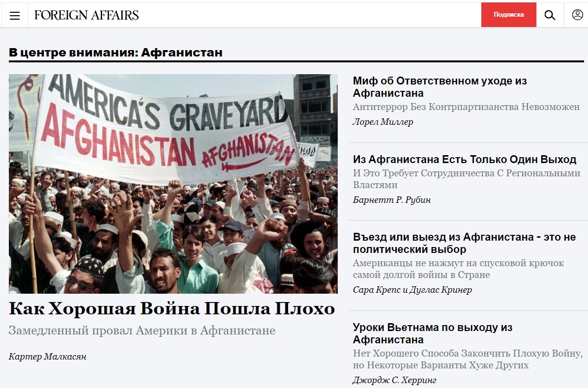
Task: Click the red Подписка button
Action: pos(508,15)
